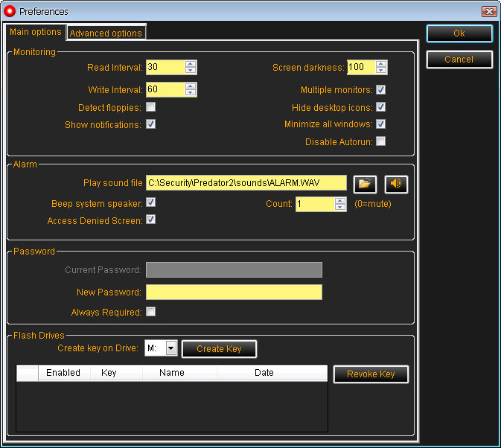Open the Create key on Drive dropdown
The width and height of the screenshot is (501, 448).
(x=170, y=348)
